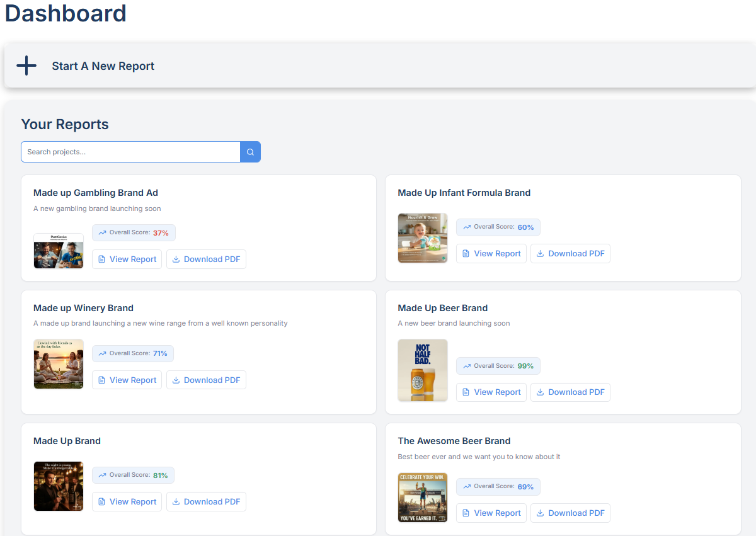Download PDF for Made up Winery Brand
756x536 pixels.
tap(206, 380)
